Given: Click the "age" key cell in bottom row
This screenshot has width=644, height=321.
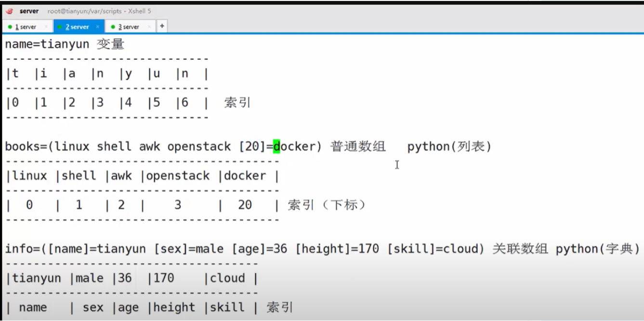Looking at the screenshot, I should coord(128,308).
